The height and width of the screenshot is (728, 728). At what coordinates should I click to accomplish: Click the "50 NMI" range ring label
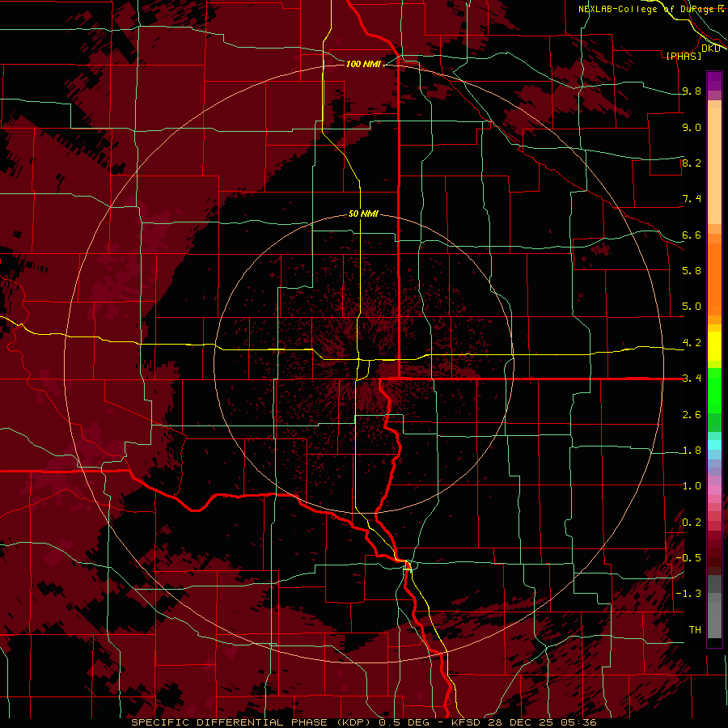click(x=363, y=214)
